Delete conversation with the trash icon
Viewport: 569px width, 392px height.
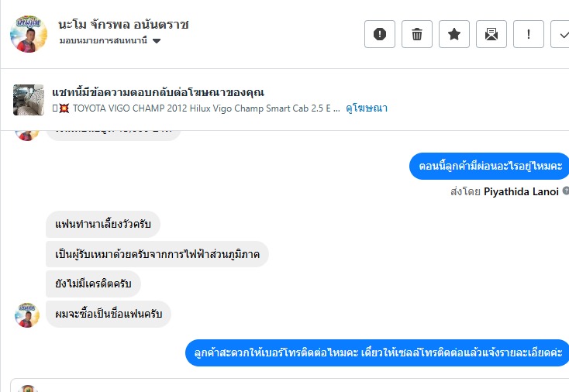coord(417,34)
